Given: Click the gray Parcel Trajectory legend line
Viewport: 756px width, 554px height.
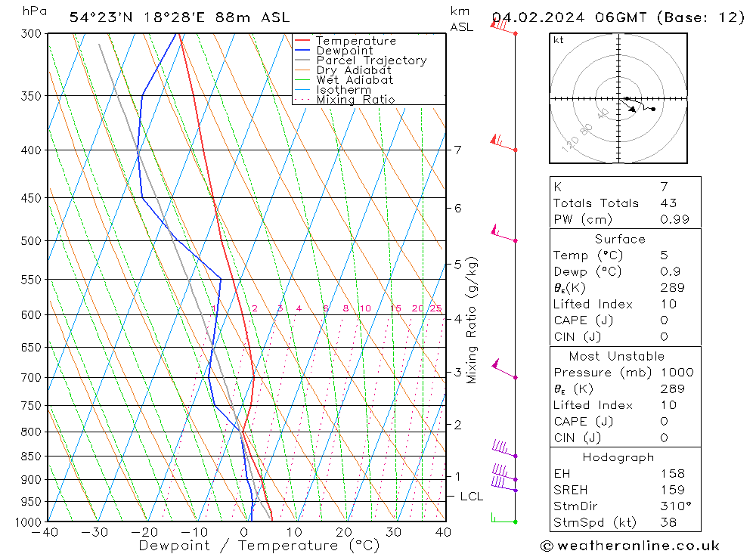Looking at the screenshot, I should (302, 60).
